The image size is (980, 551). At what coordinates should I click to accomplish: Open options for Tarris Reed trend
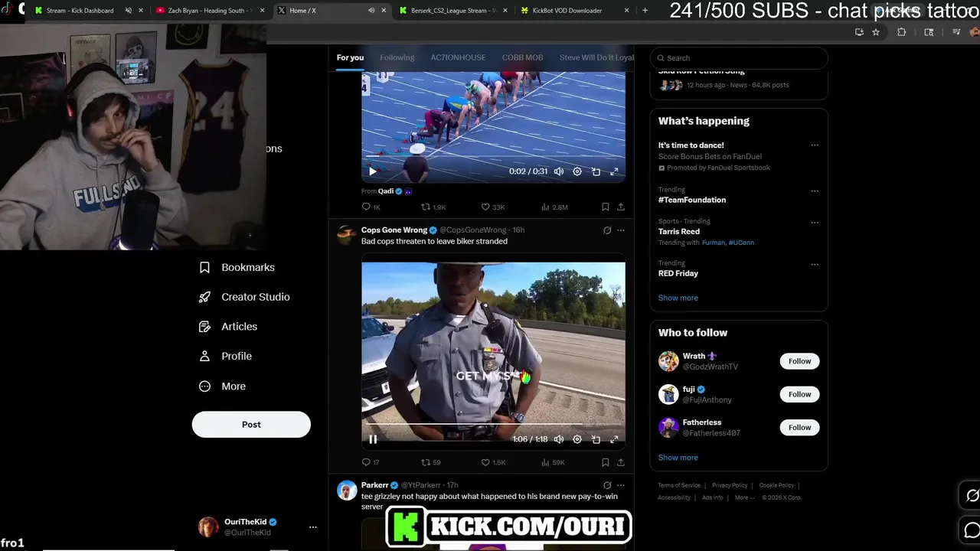coord(815,223)
